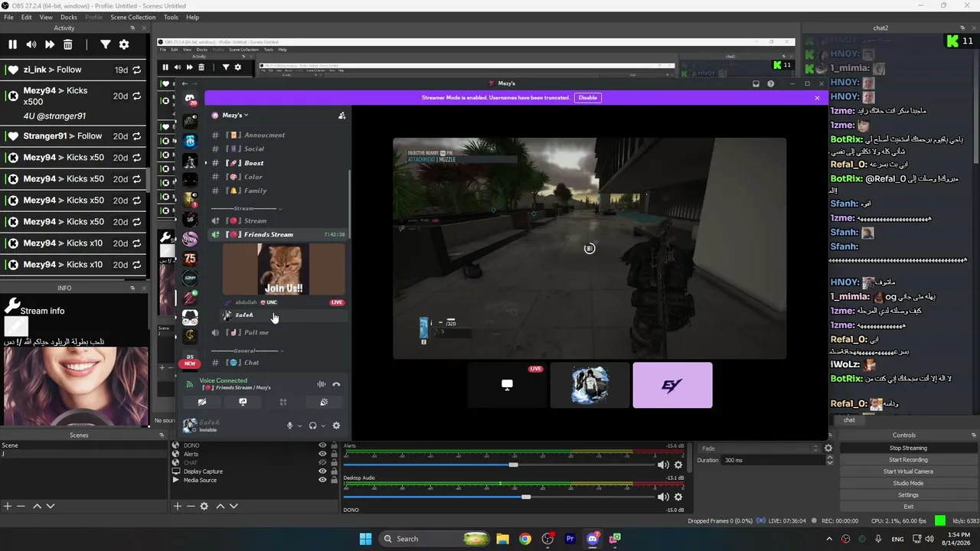Open the server with the 75 icon

tap(190, 259)
